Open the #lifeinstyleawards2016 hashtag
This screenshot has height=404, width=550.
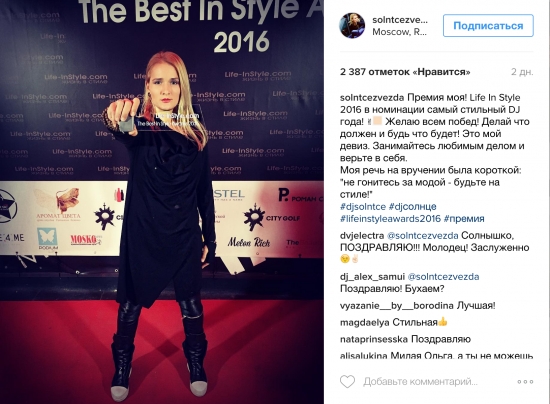(x=390, y=219)
